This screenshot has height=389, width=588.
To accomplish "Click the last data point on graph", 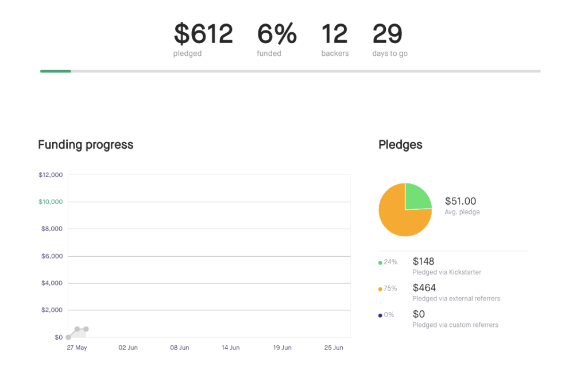I will (86, 329).
